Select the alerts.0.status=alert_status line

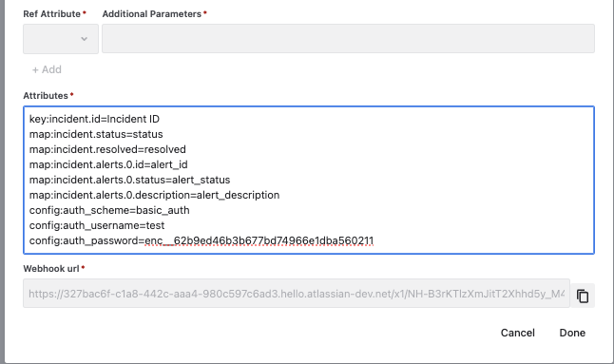pyautogui.click(x=129, y=180)
